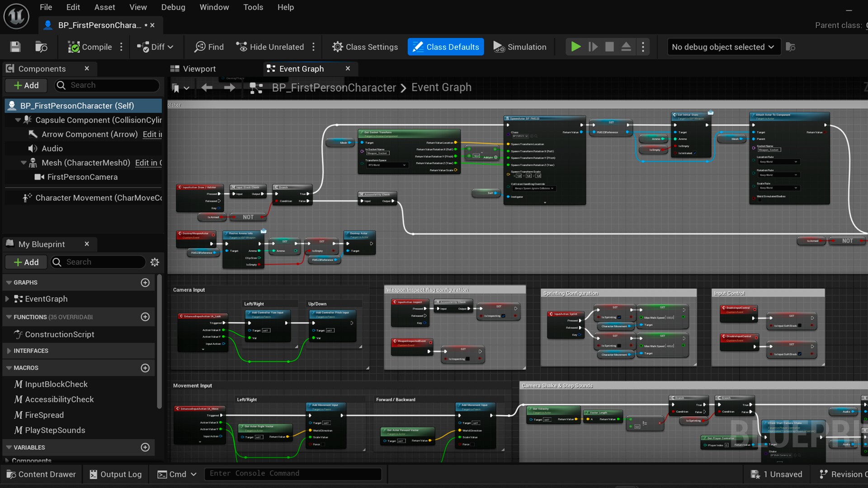Browse to this asset in the Content Browser
This screenshot has width=868, height=488.
41,47
